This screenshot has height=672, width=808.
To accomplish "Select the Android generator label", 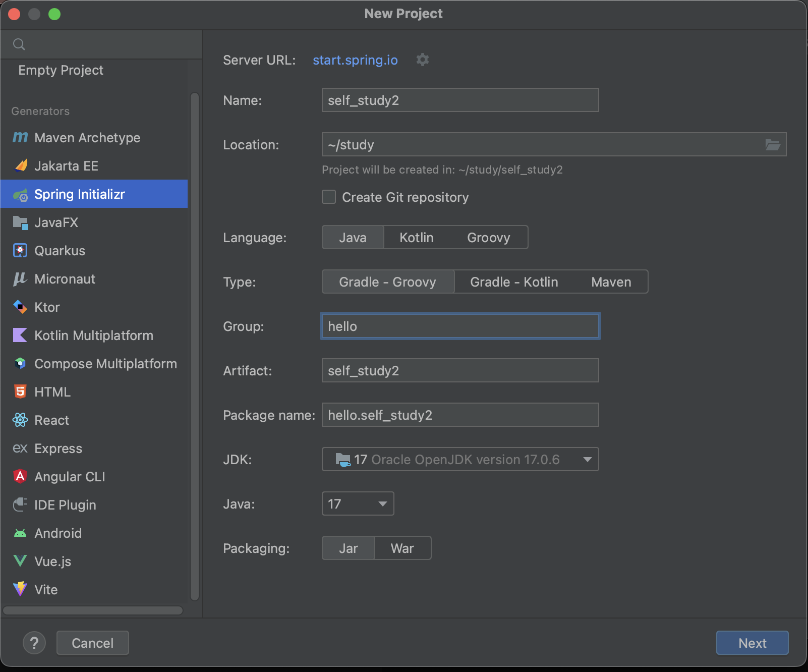I will [x=58, y=533].
